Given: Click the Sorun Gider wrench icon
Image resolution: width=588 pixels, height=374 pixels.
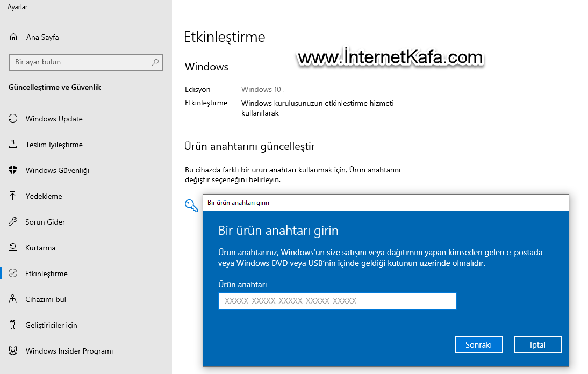Looking at the screenshot, I should coord(13,221).
